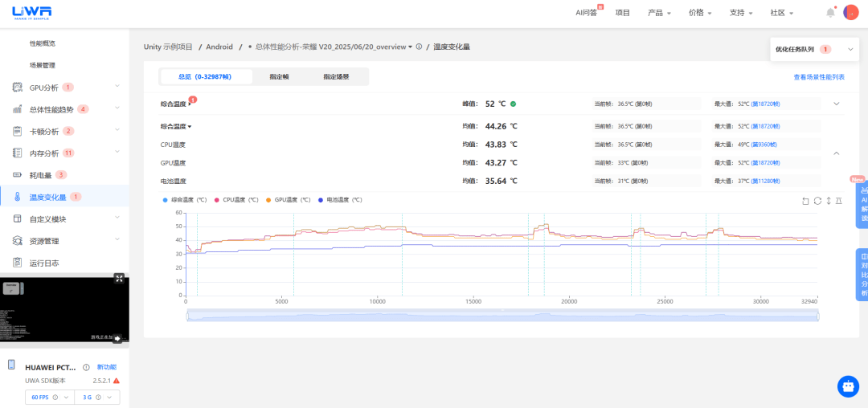Click the 耗电量 battery icon
Screen dimensions: 868x408
coord(17,175)
